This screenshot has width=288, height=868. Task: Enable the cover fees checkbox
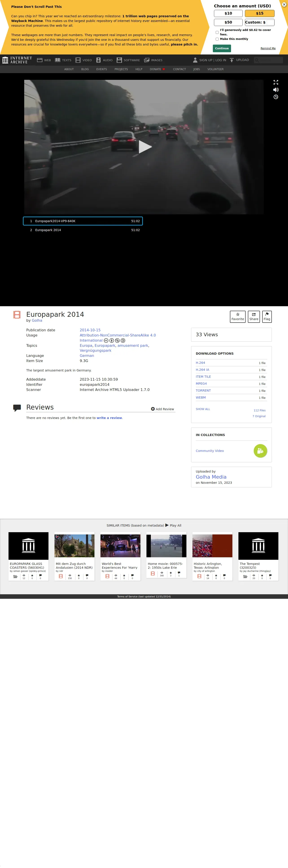(217, 32)
